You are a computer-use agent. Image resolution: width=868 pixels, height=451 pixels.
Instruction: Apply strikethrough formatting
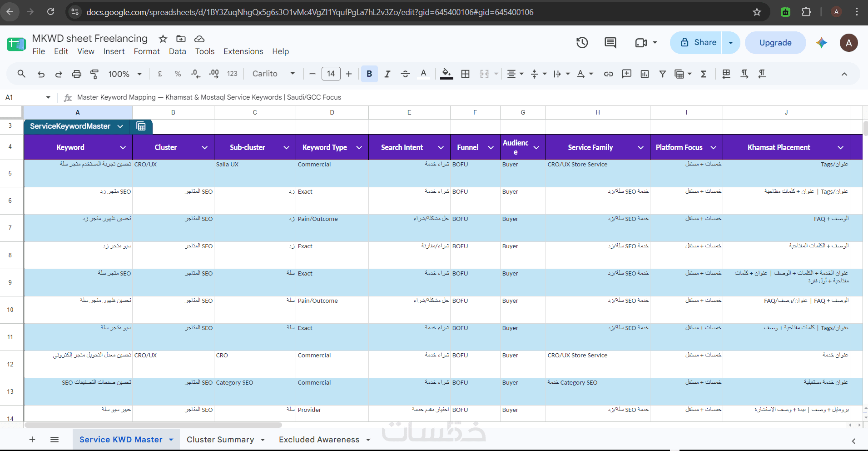pyautogui.click(x=405, y=74)
